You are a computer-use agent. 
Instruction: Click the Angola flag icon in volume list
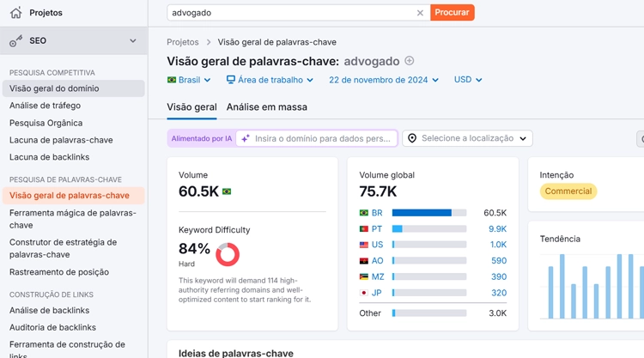click(x=364, y=261)
